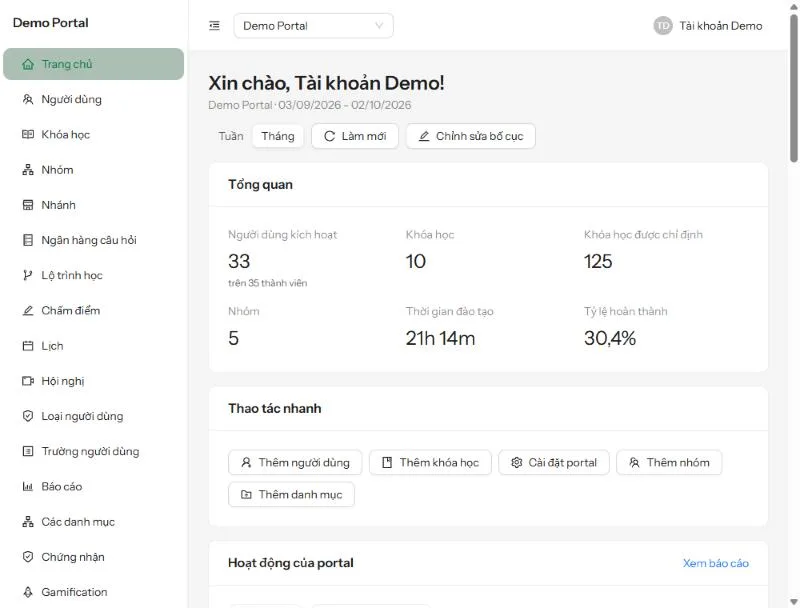The height and width of the screenshot is (608, 800).
Task: Switch to the Tháng view tab
Action: click(x=278, y=136)
